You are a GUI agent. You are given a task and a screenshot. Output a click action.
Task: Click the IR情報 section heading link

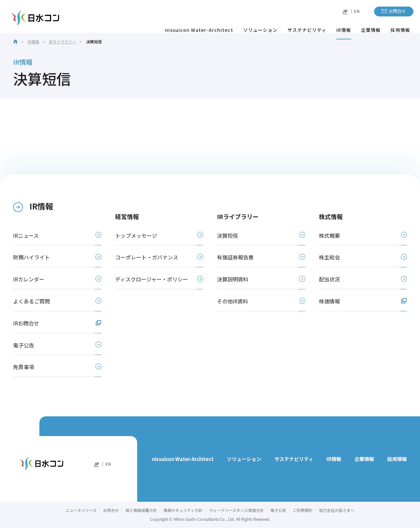pyautogui.click(x=41, y=207)
